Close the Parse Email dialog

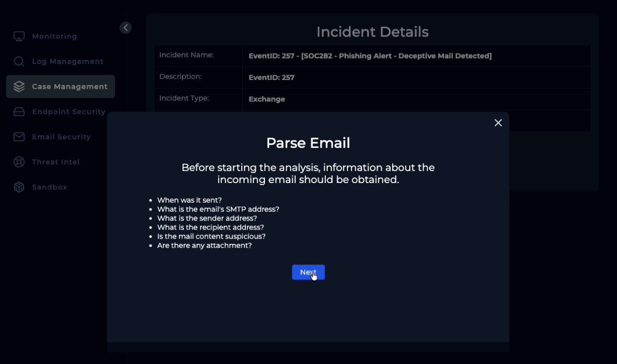pyautogui.click(x=498, y=123)
